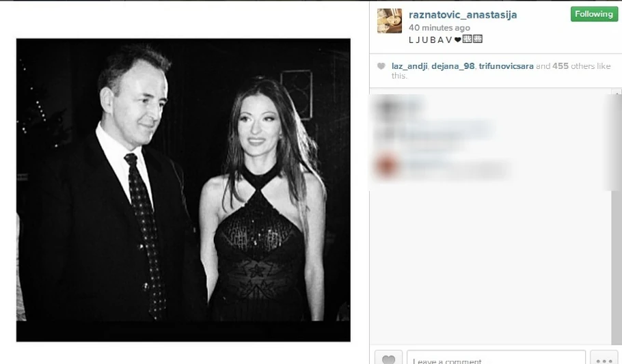Toggle the green Following button
This screenshot has height=364, width=622.
594,14
